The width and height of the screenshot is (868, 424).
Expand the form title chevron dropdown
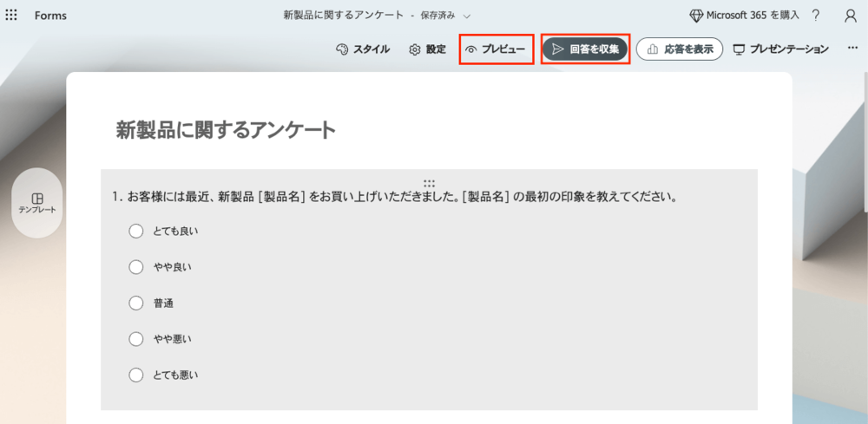pos(467,16)
